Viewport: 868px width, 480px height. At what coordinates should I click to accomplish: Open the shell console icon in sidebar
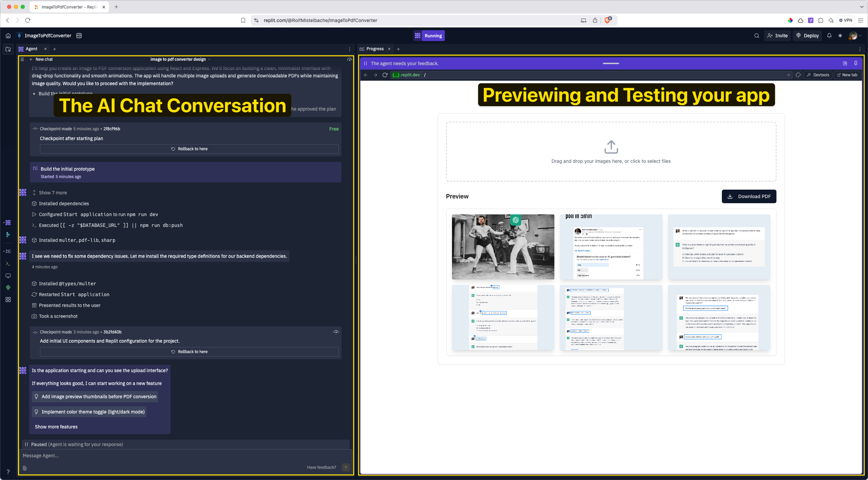pos(8,264)
